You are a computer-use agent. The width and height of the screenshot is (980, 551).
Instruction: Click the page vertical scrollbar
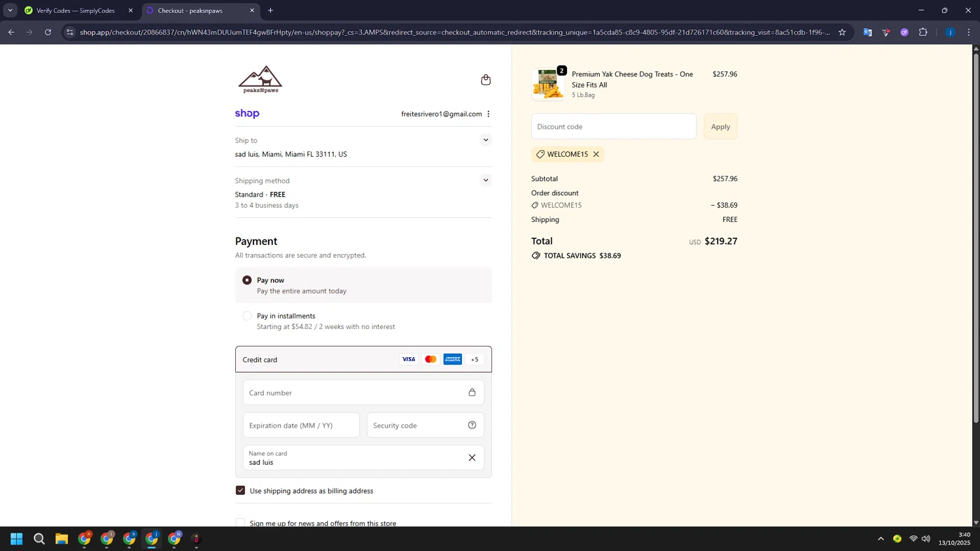[x=976, y=238]
